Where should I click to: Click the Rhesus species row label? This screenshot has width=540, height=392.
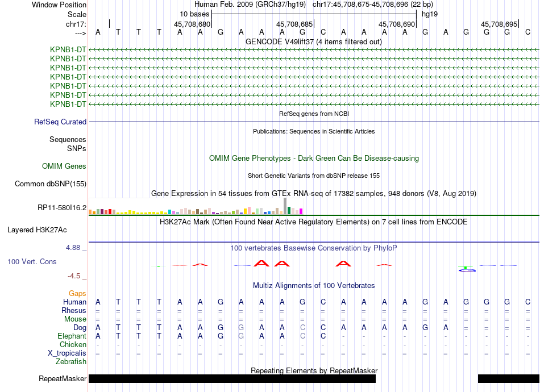tap(74, 310)
